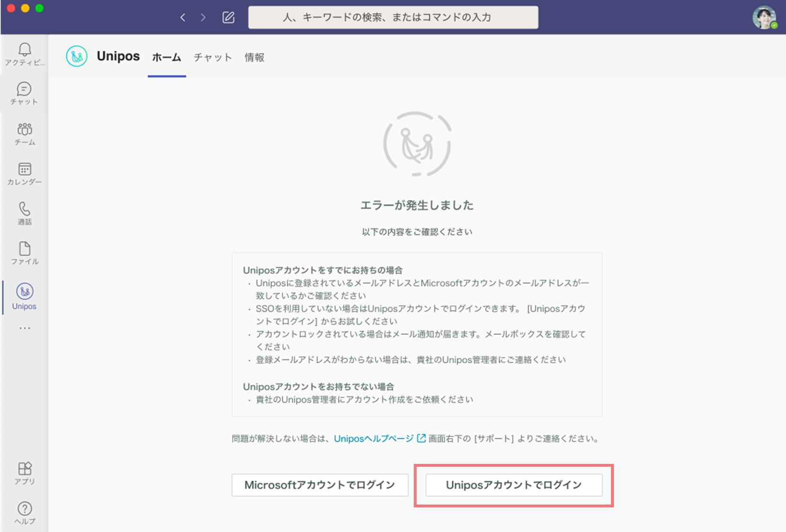
Task: Maximize the window with the green button
Action: [40, 8]
